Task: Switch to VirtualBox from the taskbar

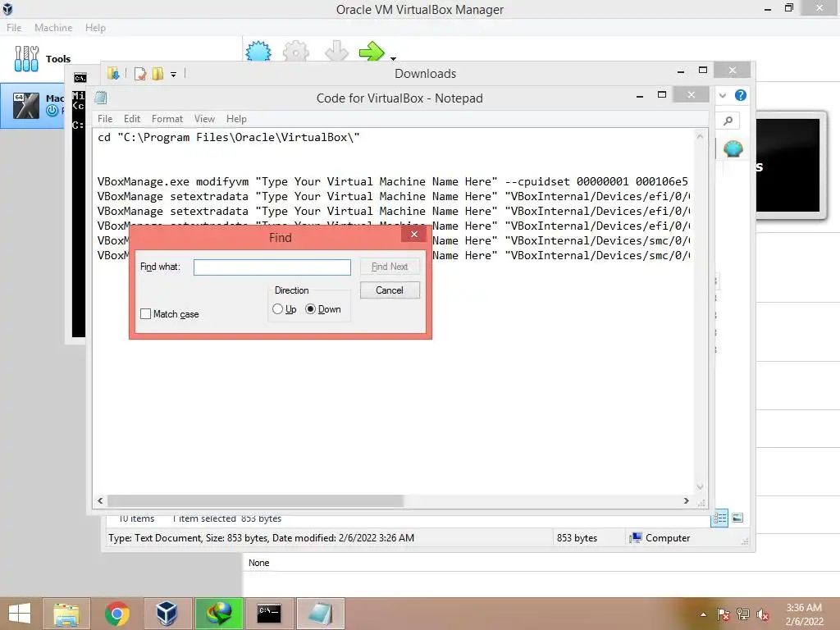Action: point(167,614)
